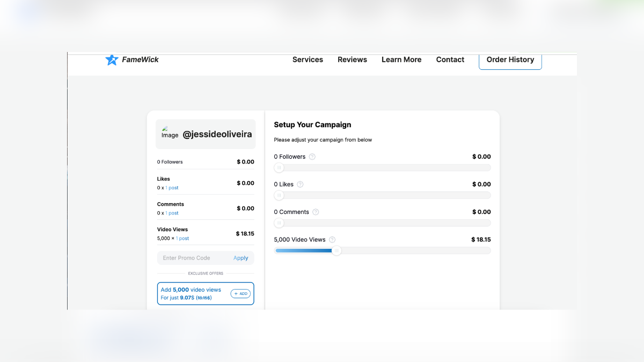The width and height of the screenshot is (644, 362).
Task: Click Apply next to the promo code
Action: 240,258
